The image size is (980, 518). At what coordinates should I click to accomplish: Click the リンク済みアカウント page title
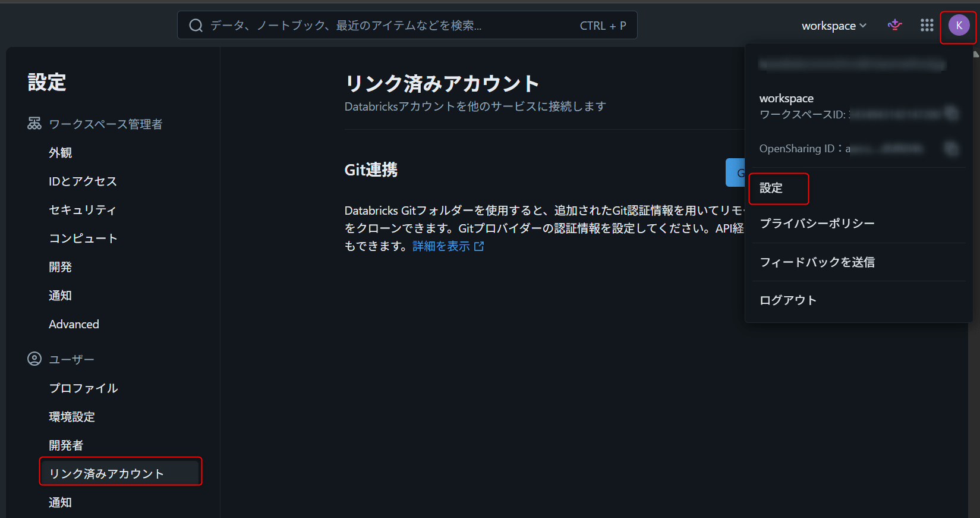(x=442, y=83)
